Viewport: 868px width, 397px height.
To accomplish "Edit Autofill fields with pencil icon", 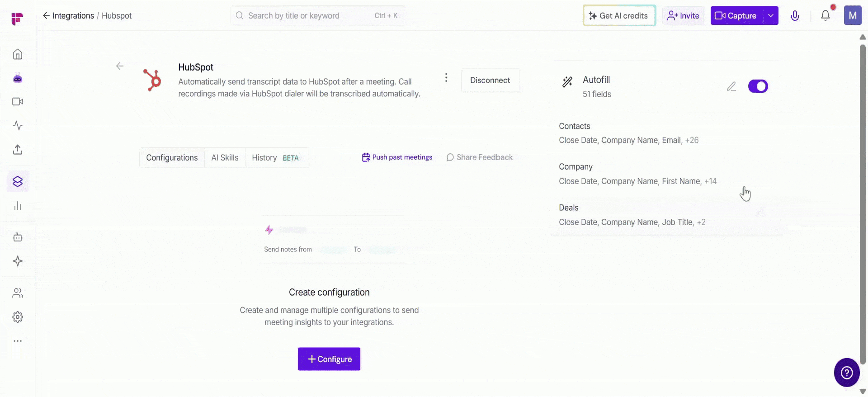I will coord(731,86).
